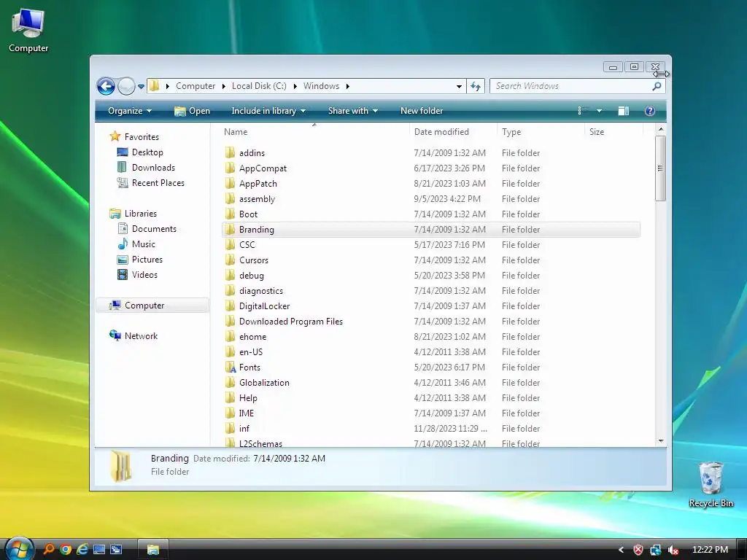Open the view options dropdown arrow

pos(600,111)
